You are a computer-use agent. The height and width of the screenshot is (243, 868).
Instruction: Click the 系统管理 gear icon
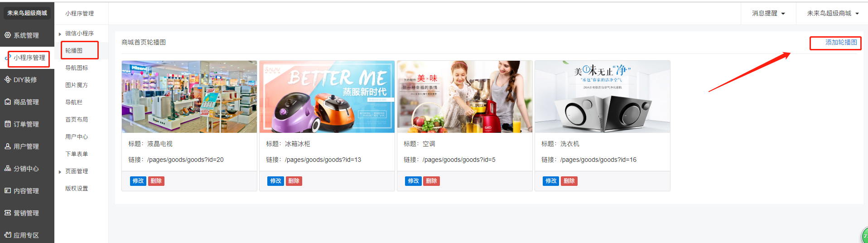click(x=8, y=35)
